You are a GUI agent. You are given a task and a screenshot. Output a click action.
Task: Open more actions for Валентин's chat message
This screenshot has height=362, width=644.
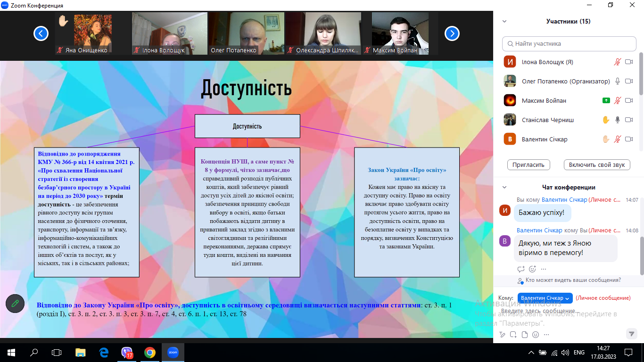point(544,269)
